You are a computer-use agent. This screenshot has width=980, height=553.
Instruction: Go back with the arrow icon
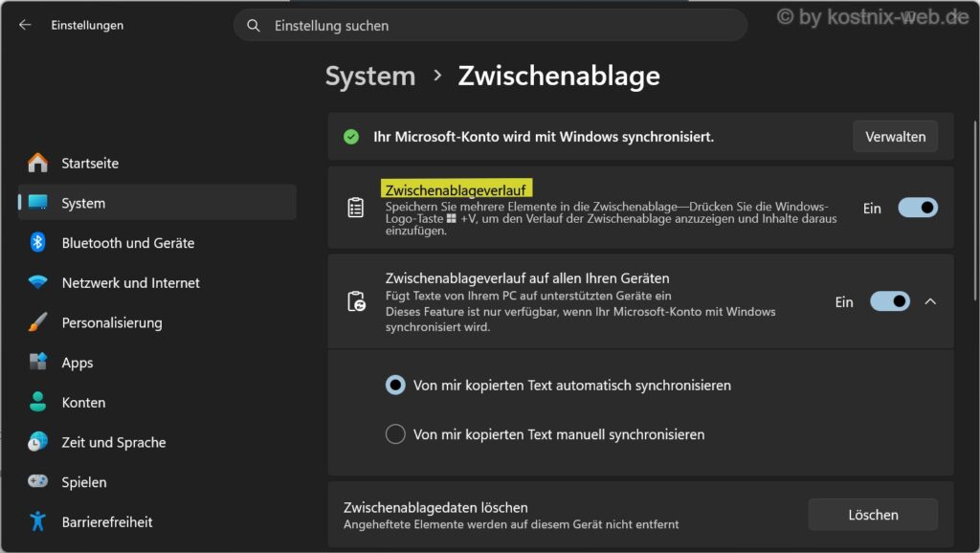click(25, 25)
